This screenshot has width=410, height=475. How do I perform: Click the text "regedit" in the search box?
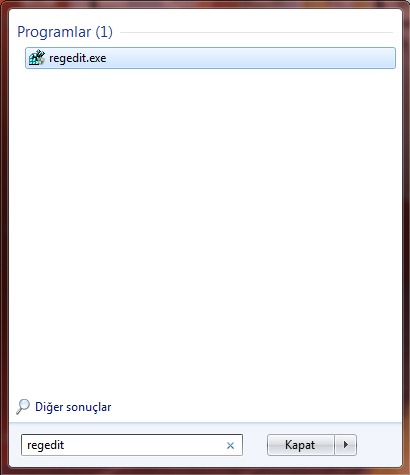45,445
